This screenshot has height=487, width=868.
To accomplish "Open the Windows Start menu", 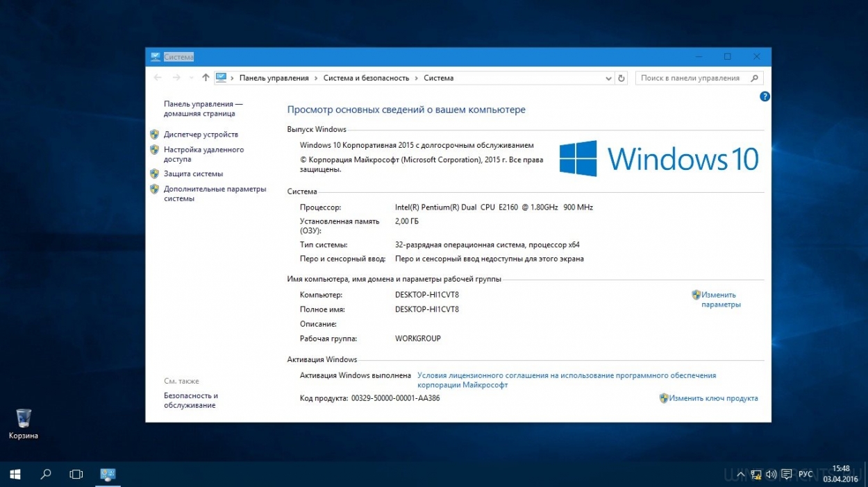I will click(x=15, y=475).
